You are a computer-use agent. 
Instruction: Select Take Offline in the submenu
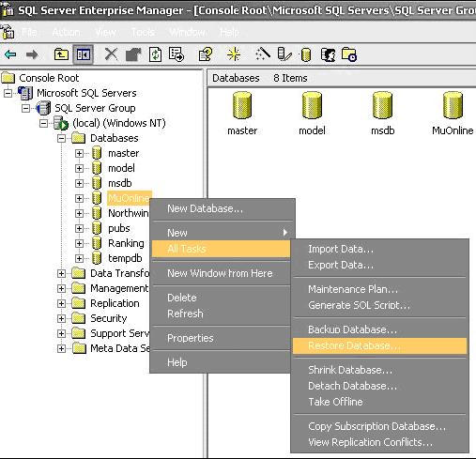point(379,402)
